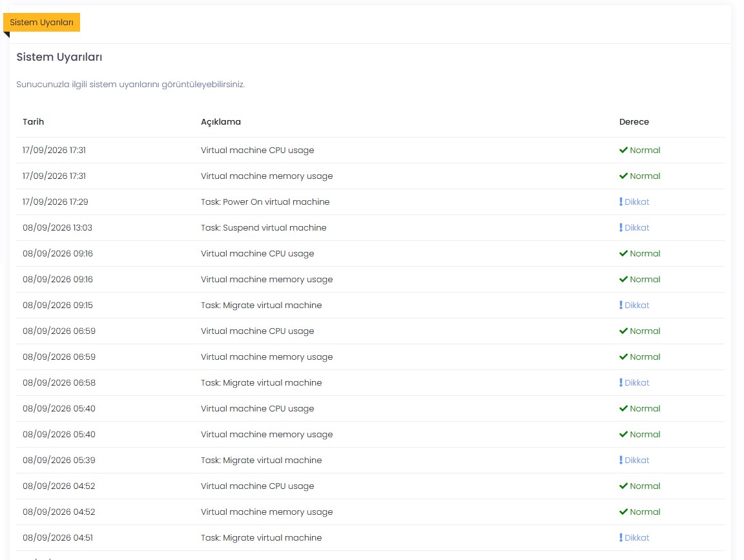744x560 pixels.
Task: Click Virtual machine CPU usage in the 06:59 row
Action: point(258,331)
